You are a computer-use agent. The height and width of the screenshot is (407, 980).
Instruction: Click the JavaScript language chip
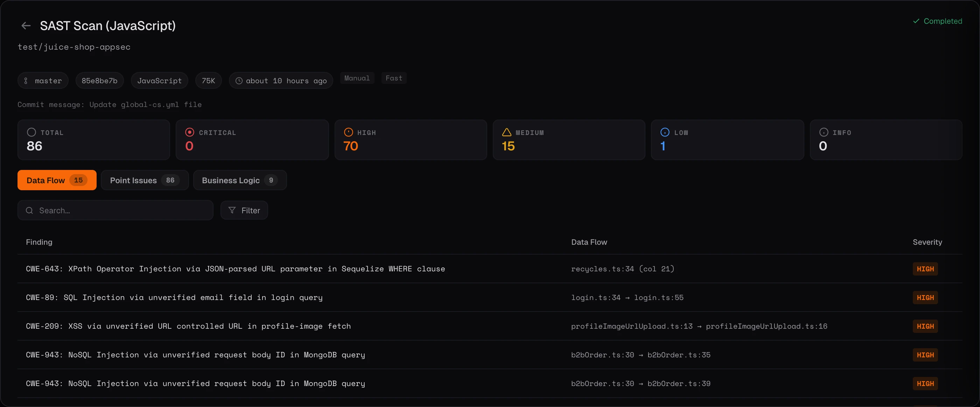coord(159,80)
